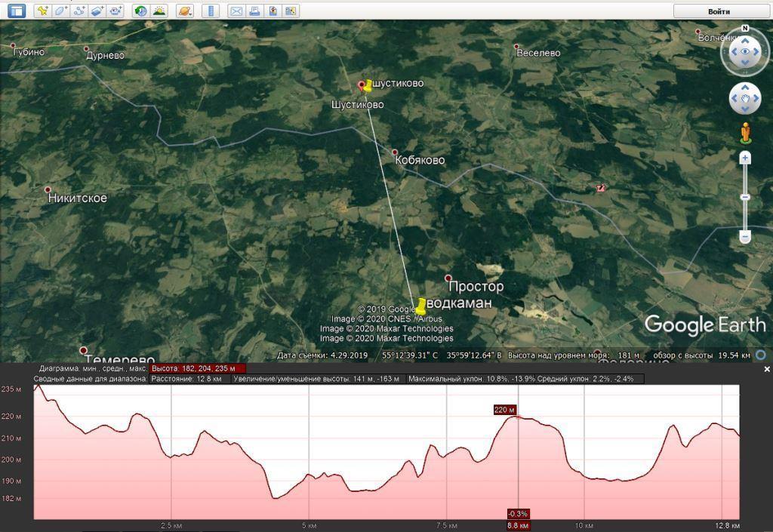
Task: Click the Дурнево place label
Action: click(x=105, y=55)
